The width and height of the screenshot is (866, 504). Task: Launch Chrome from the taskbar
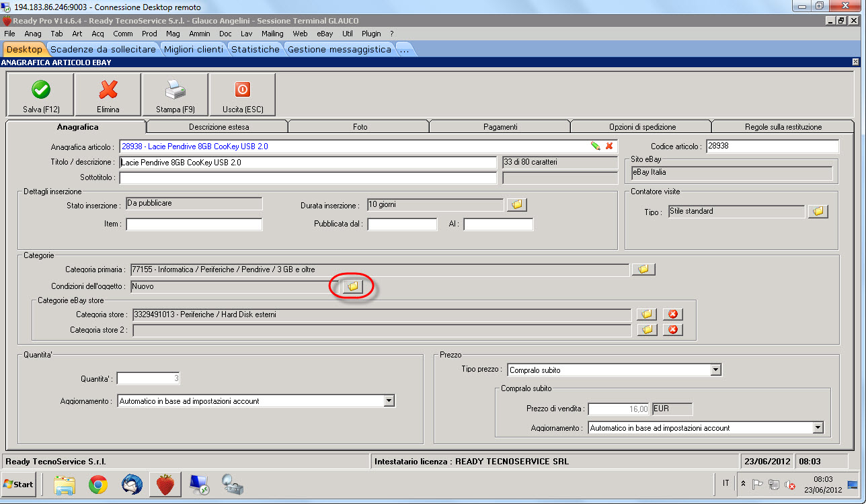point(98,485)
